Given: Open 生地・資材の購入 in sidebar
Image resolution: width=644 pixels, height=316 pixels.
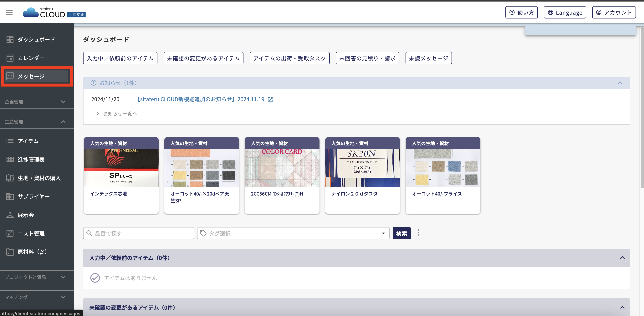Looking at the screenshot, I should (x=37, y=178).
